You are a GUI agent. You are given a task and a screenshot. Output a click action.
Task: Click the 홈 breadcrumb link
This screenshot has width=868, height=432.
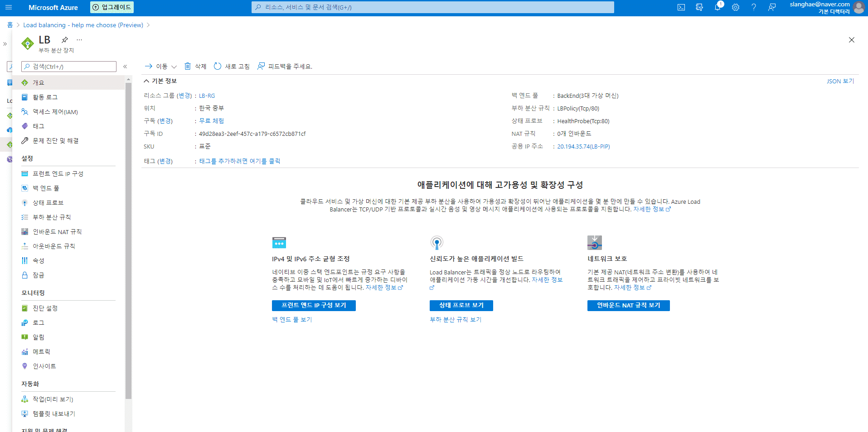click(x=10, y=25)
